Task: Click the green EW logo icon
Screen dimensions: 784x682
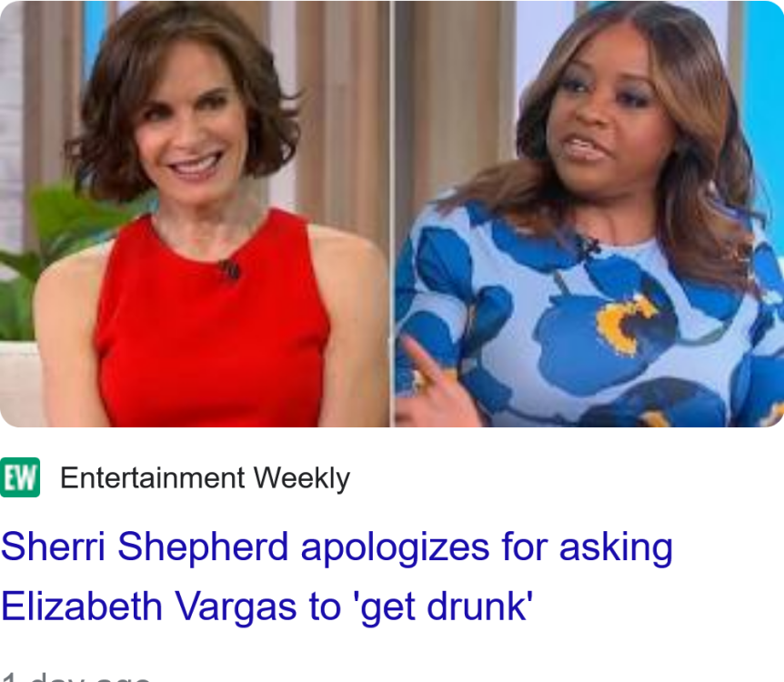Action: click(20, 478)
